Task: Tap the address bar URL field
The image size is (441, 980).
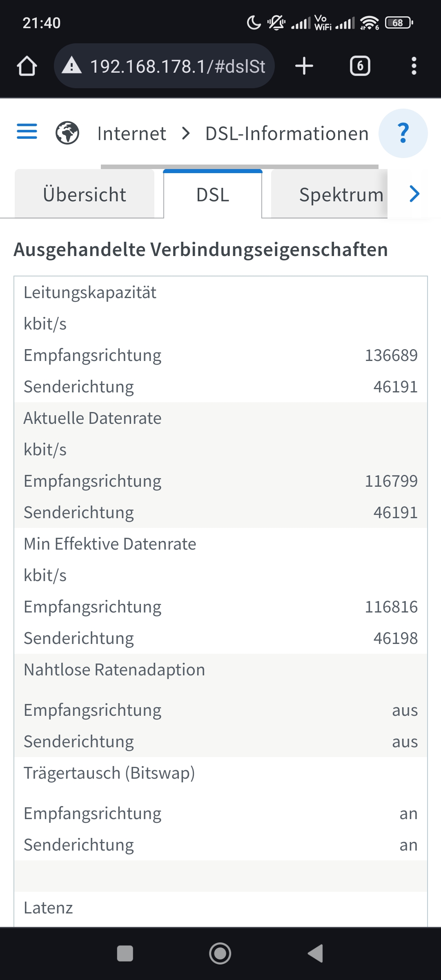Action: [x=177, y=66]
